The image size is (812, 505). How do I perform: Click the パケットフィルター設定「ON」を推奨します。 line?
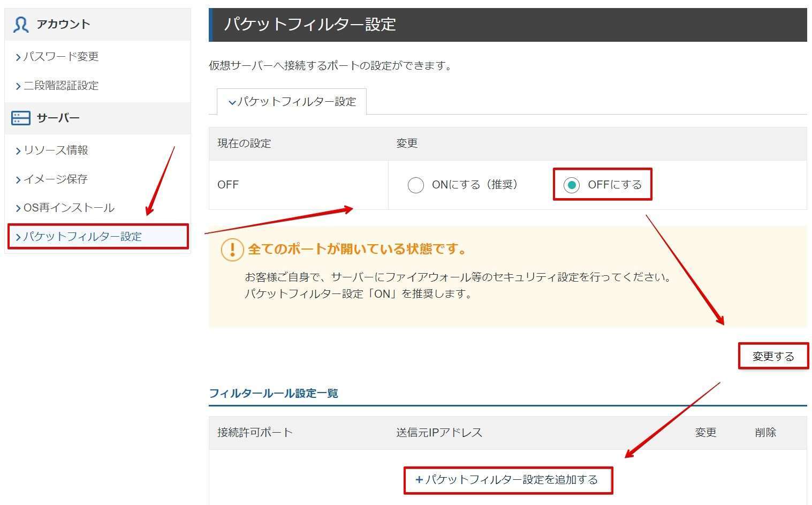(359, 294)
